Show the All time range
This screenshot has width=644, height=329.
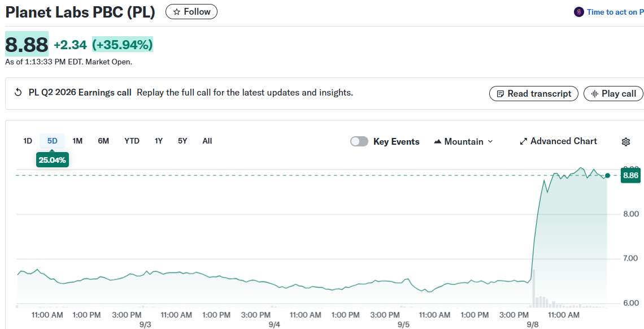click(207, 141)
